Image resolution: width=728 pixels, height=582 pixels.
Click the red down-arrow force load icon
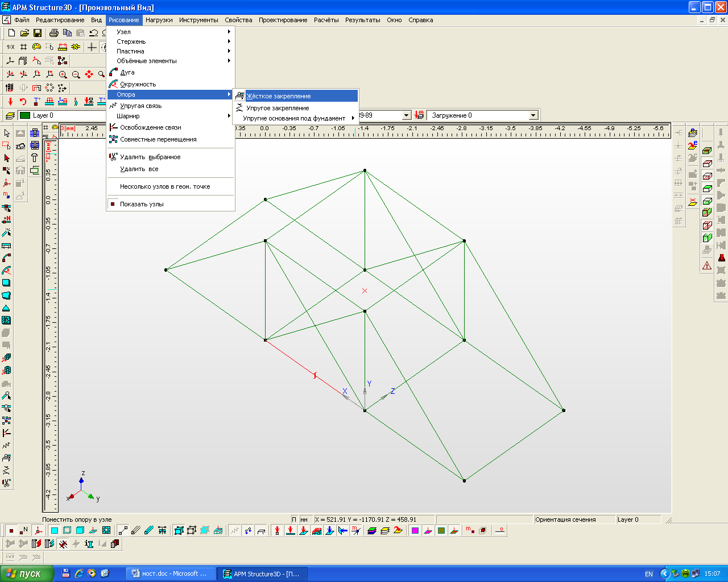coord(10,101)
